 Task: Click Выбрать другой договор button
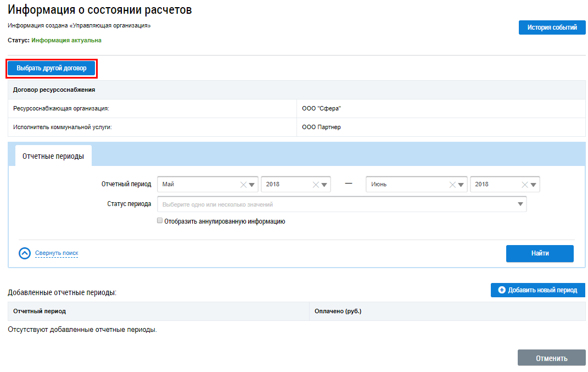coord(52,68)
